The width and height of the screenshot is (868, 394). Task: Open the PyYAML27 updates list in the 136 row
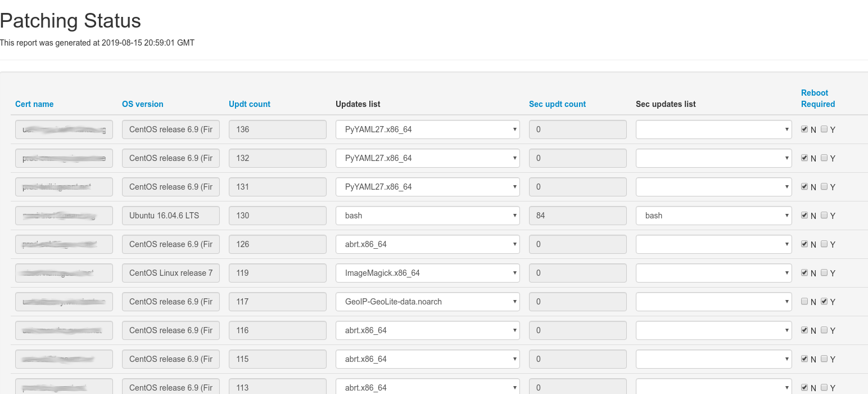pos(428,129)
